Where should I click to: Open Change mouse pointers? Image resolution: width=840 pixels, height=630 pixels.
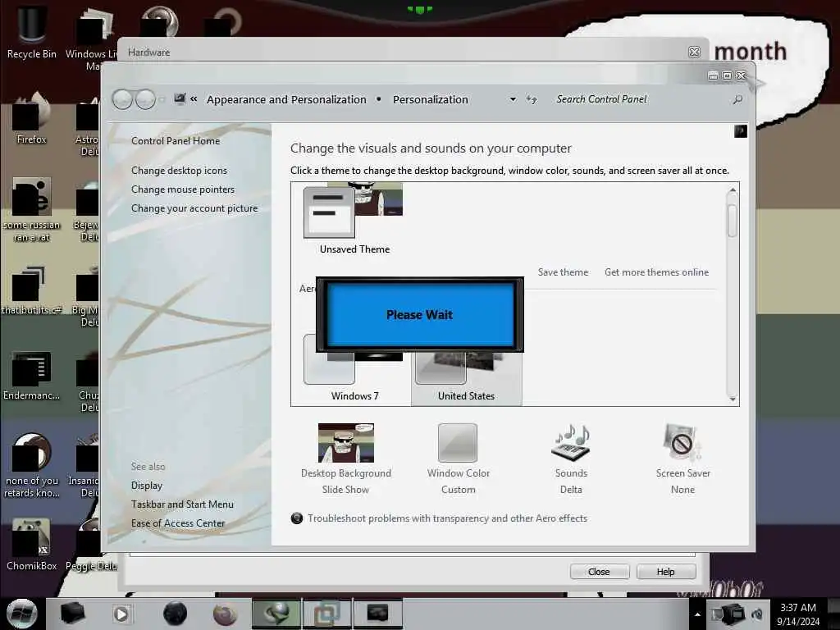[183, 189]
